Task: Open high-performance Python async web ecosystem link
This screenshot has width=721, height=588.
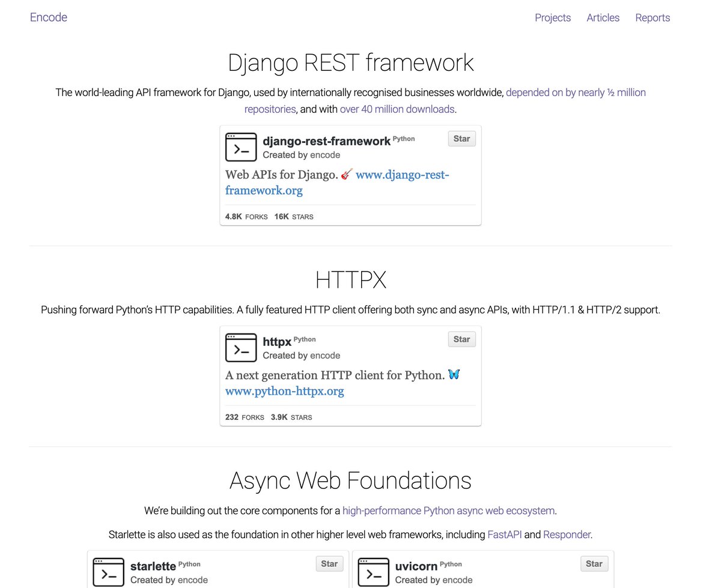Action: click(x=448, y=511)
